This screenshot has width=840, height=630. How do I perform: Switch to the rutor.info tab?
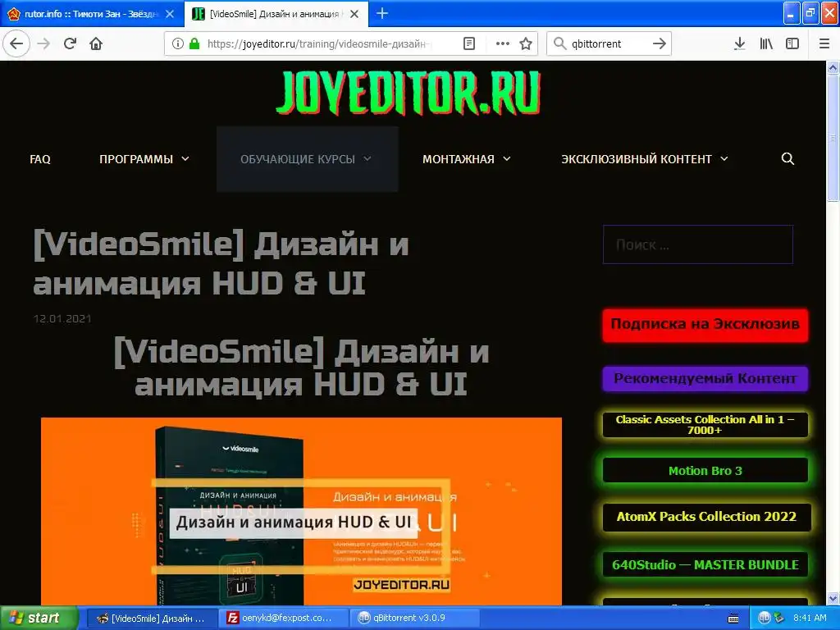[92, 14]
